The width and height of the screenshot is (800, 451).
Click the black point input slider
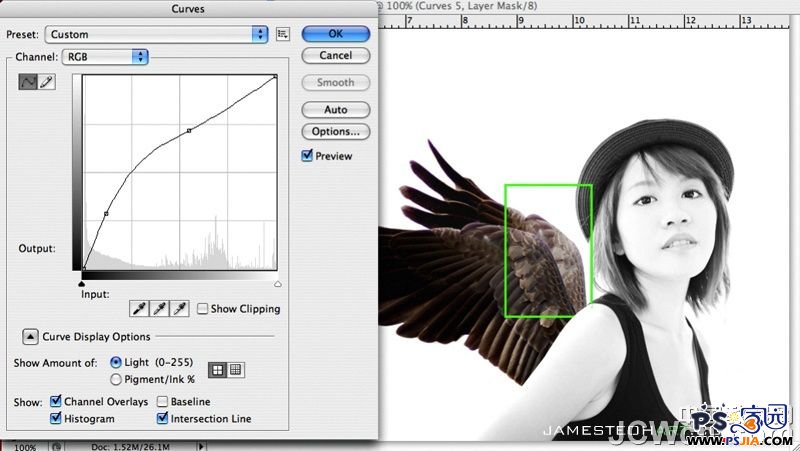tap(82, 284)
